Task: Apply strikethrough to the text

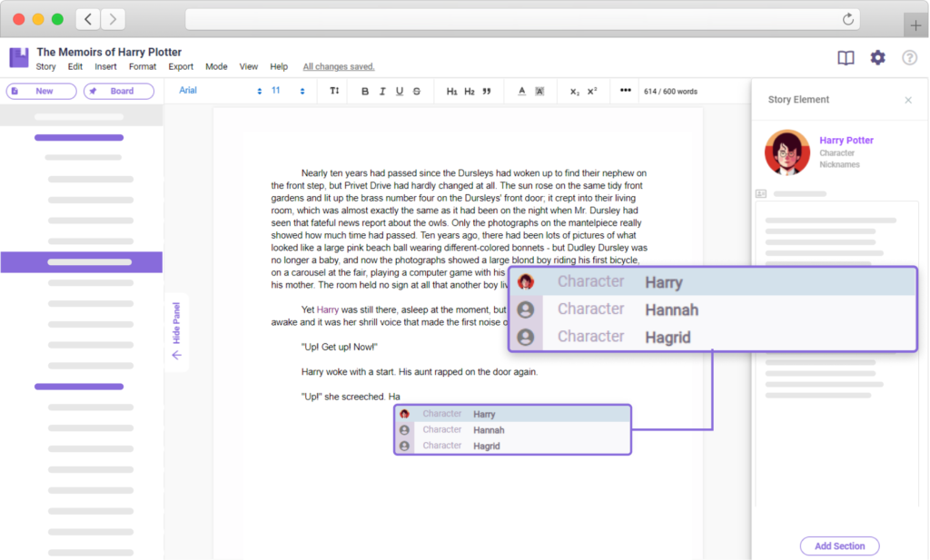Action: tap(417, 91)
